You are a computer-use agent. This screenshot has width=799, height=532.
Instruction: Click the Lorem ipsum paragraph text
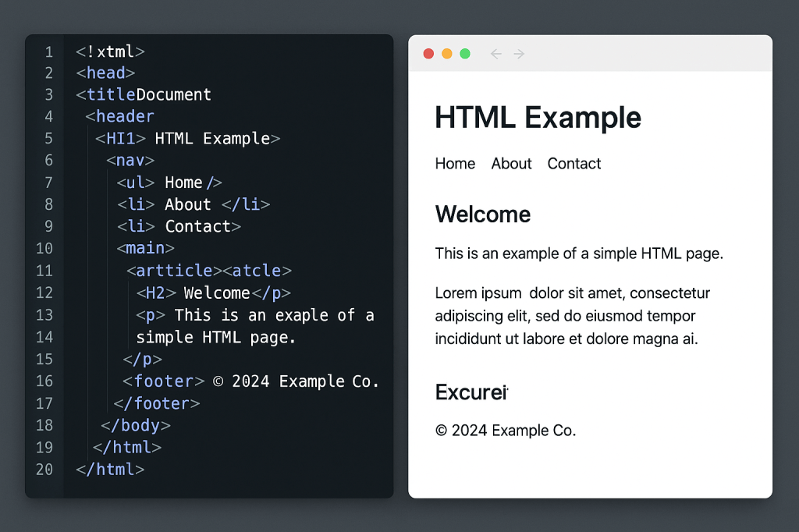[572, 316]
